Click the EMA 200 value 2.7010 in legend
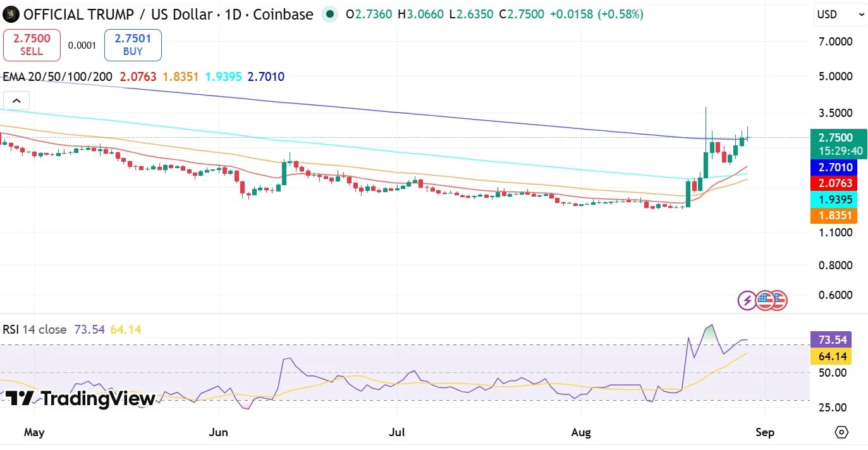This screenshot has height=450, width=868. (266, 77)
